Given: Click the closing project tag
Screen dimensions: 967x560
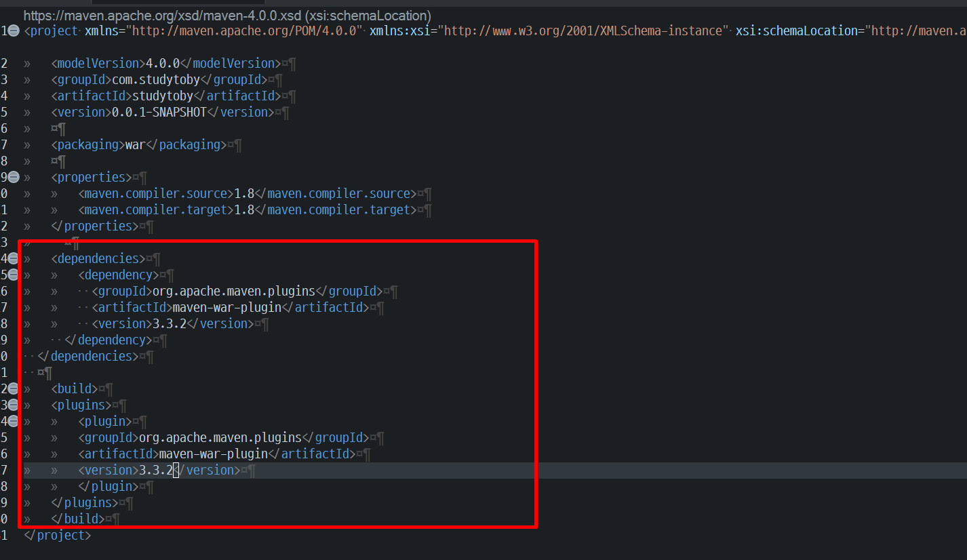Looking at the screenshot, I should coord(58,535).
